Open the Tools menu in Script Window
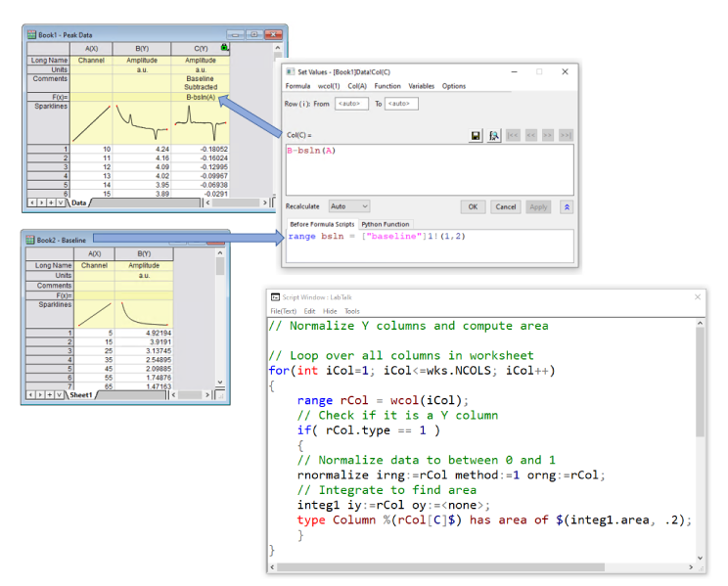The height and width of the screenshot is (586, 728). (x=352, y=311)
